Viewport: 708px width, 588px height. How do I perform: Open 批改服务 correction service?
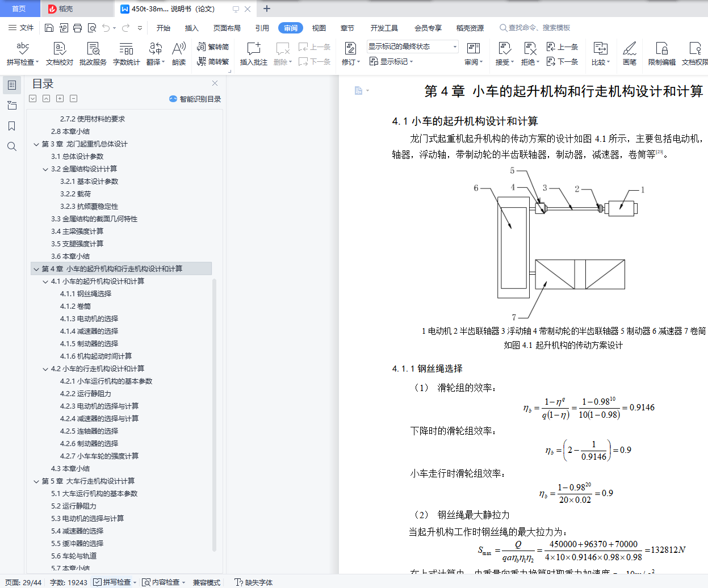93,54
